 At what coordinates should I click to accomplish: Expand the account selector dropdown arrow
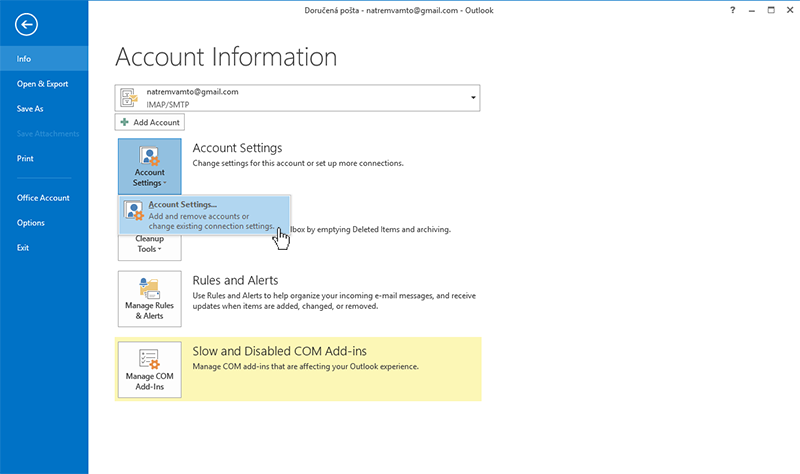[473, 98]
